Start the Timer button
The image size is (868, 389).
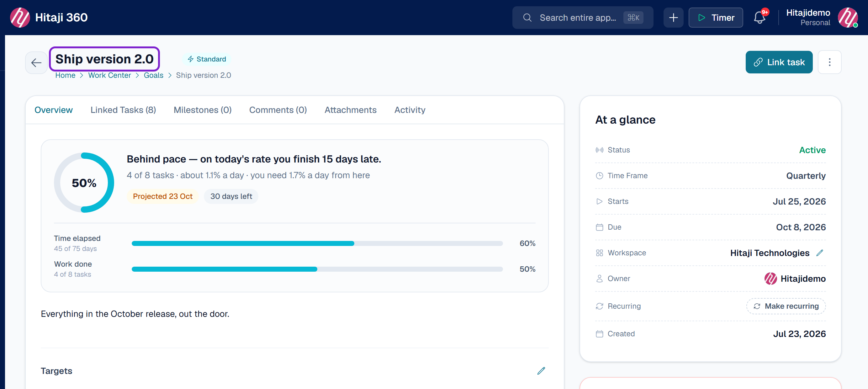(716, 18)
